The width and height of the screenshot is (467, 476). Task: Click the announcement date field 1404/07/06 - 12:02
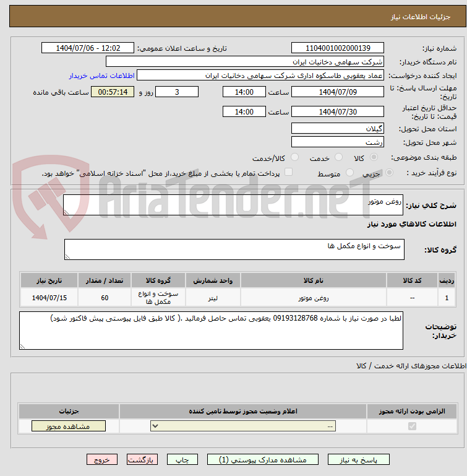pos(88,48)
